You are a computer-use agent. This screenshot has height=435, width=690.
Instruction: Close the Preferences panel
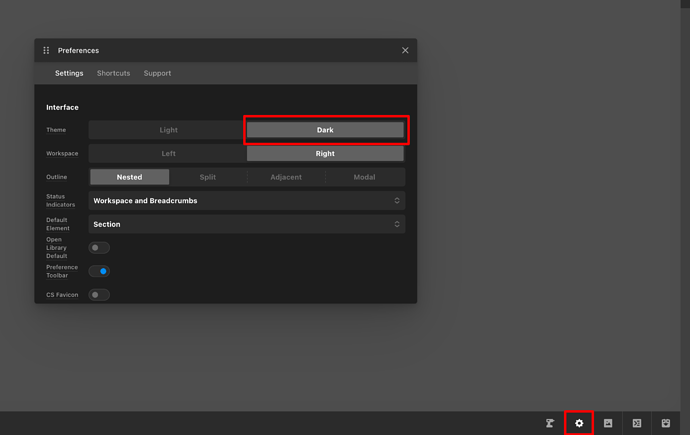click(405, 50)
